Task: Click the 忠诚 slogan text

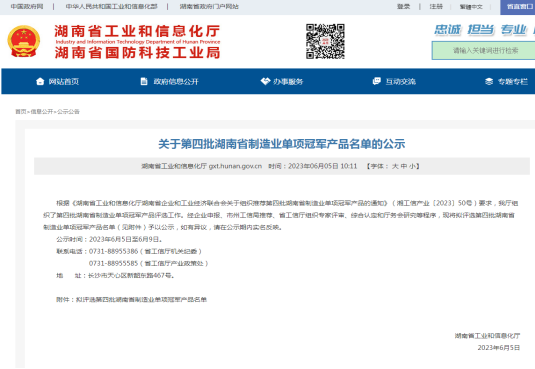Action: tap(448, 30)
